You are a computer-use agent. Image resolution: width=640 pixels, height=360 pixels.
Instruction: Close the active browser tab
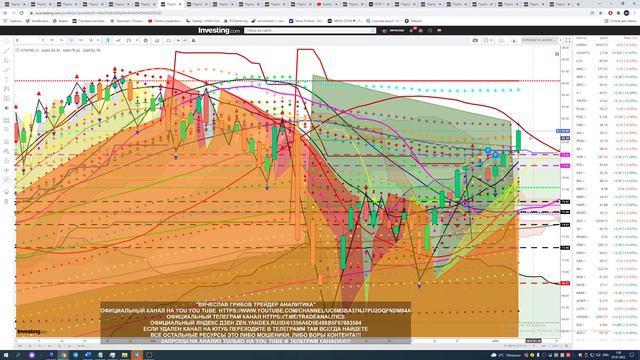coord(180,4)
